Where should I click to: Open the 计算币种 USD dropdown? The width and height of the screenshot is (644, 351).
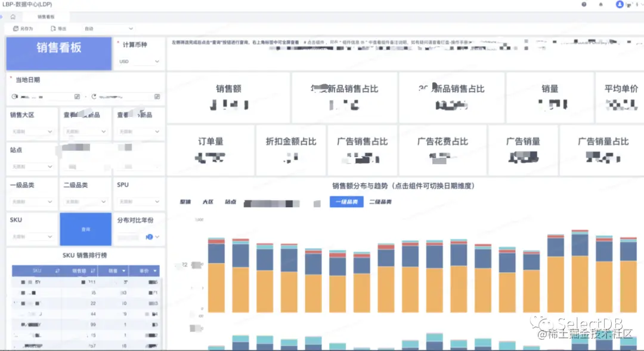[139, 61]
